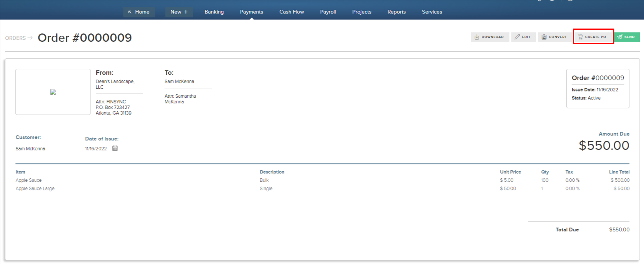Screen dimensions: 644x264
Task: Click the Issue Date: 11/16/2022 line
Action: click(x=595, y=90)
